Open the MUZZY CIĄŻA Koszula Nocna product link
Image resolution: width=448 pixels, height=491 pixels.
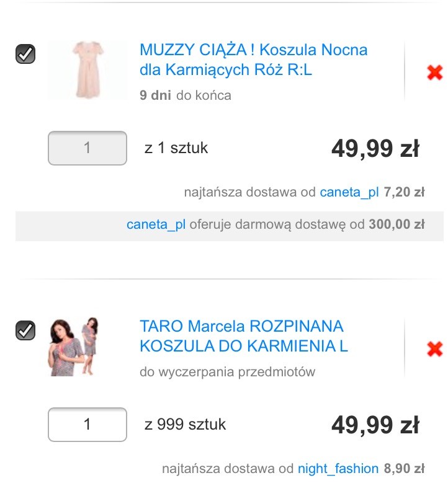point(253,60)
